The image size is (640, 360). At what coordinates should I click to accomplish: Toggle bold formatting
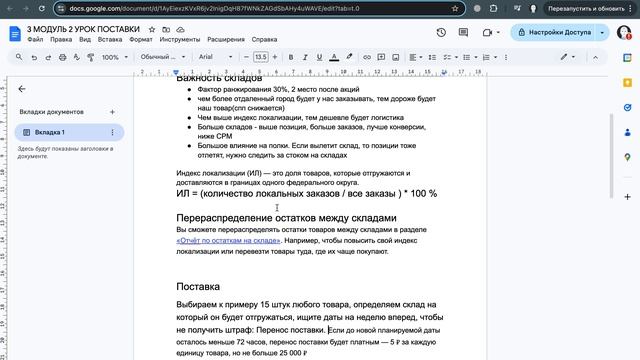[x=291, y=58]
